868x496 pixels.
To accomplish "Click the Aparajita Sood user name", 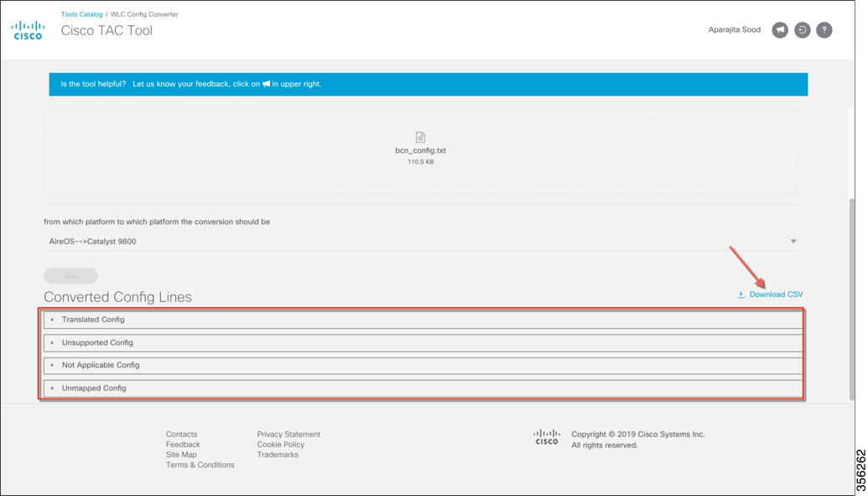I will [x=735, y=30].
